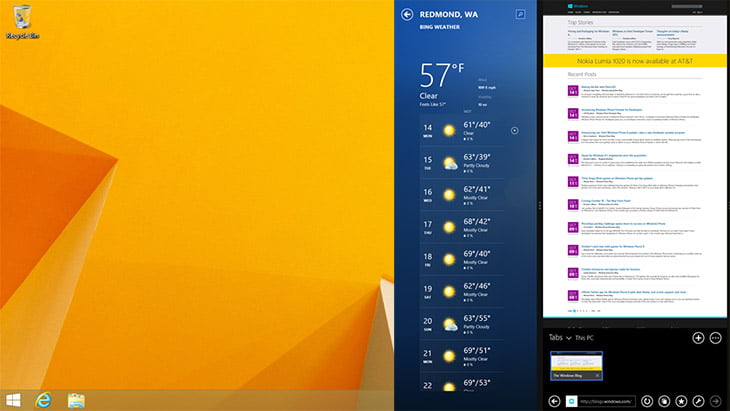Click the Top Stories heading
This screenshot has height=411, width=730.
pyautogui.click(x=580, y=22)
